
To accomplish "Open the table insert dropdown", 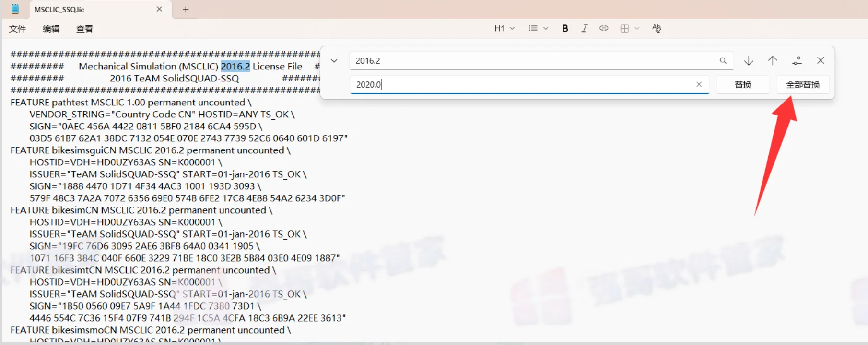I will tap(630, 28).
